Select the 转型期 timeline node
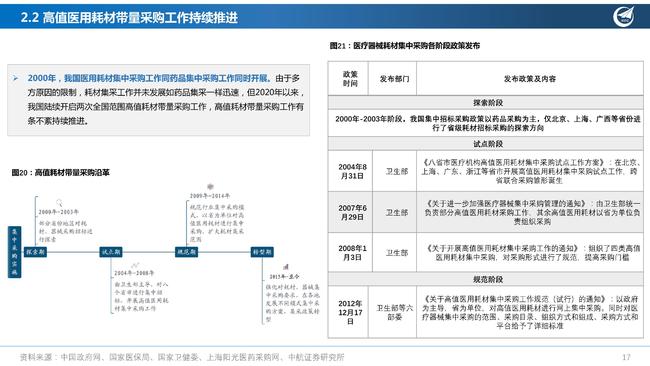The image size is (650, 366). point(262,252)
